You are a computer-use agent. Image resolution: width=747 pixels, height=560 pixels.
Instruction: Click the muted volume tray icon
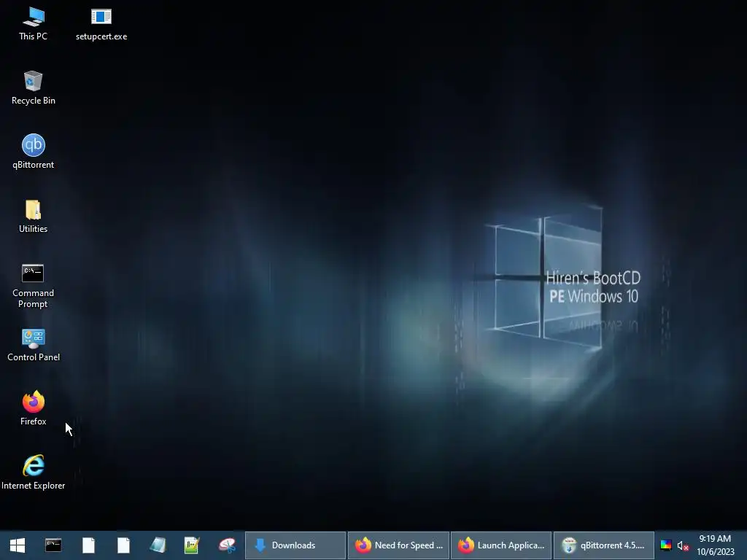tap(683, 545)
